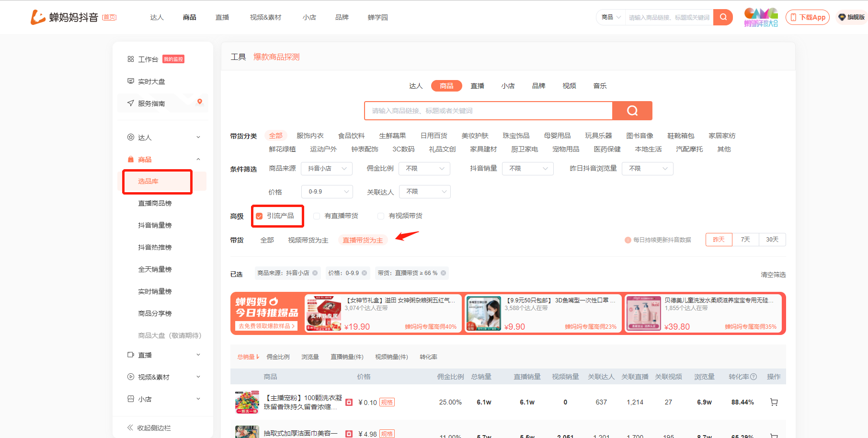Click 收起侧边栏 collapse arrows icon

[x=130, y=428]
